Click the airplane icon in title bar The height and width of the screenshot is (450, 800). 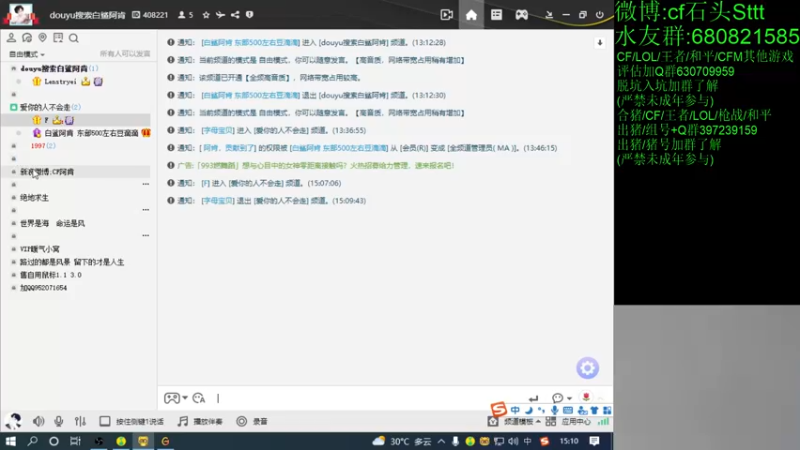220,15
